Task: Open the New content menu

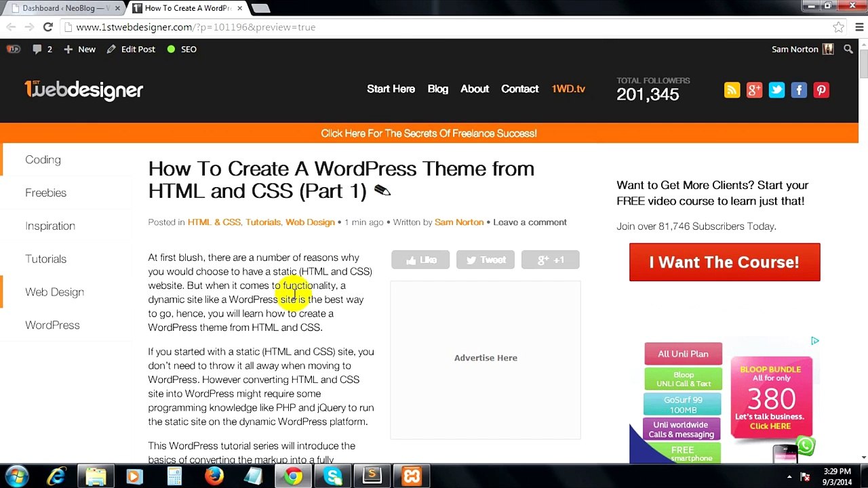Action: click(x=80, y=49)
